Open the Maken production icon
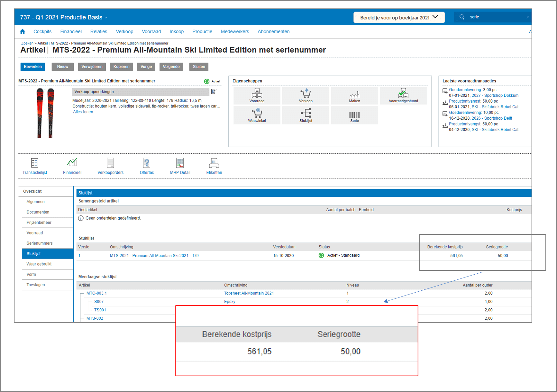 (354, 96)
